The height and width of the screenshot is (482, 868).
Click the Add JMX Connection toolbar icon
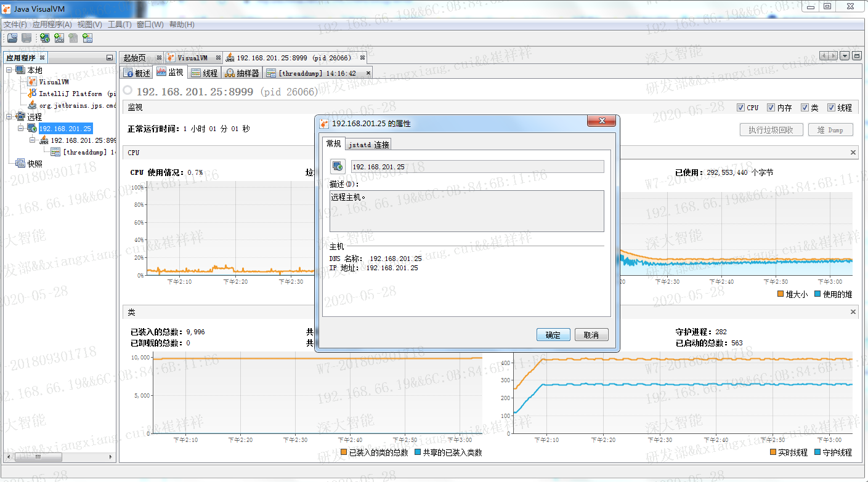(59, 38)
